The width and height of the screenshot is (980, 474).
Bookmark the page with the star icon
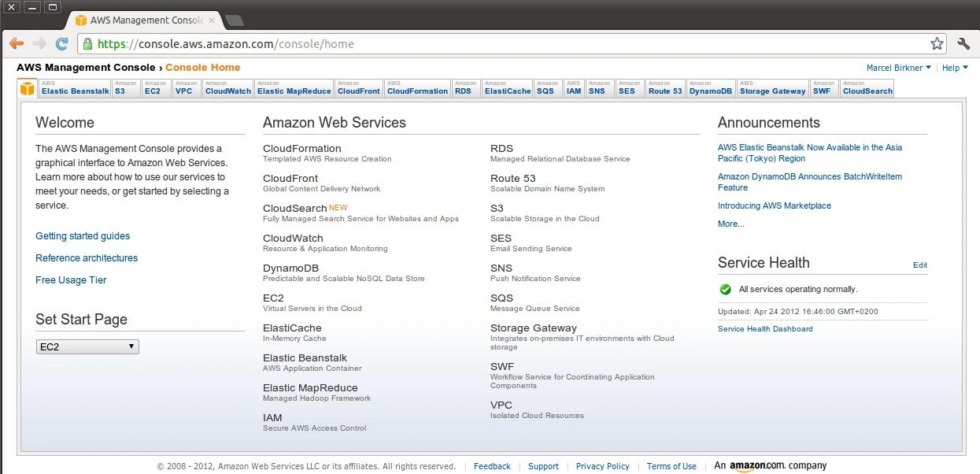click(x=937, y=44)
